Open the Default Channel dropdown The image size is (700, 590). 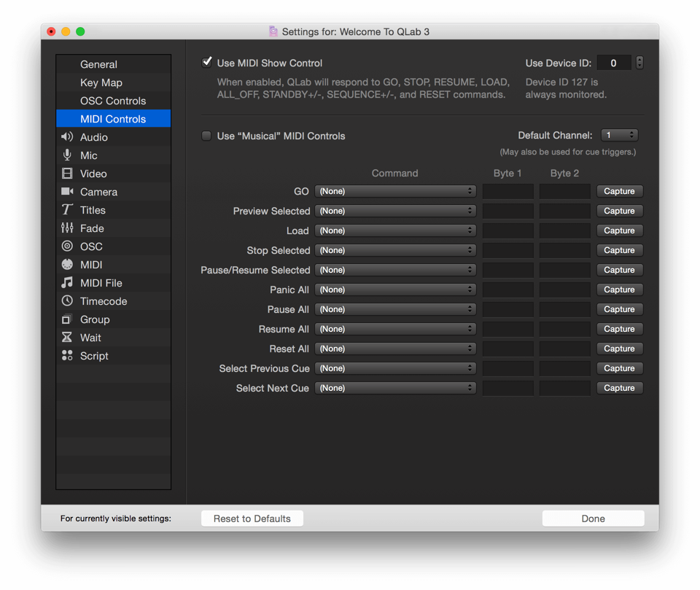click(x=619, y=135)
